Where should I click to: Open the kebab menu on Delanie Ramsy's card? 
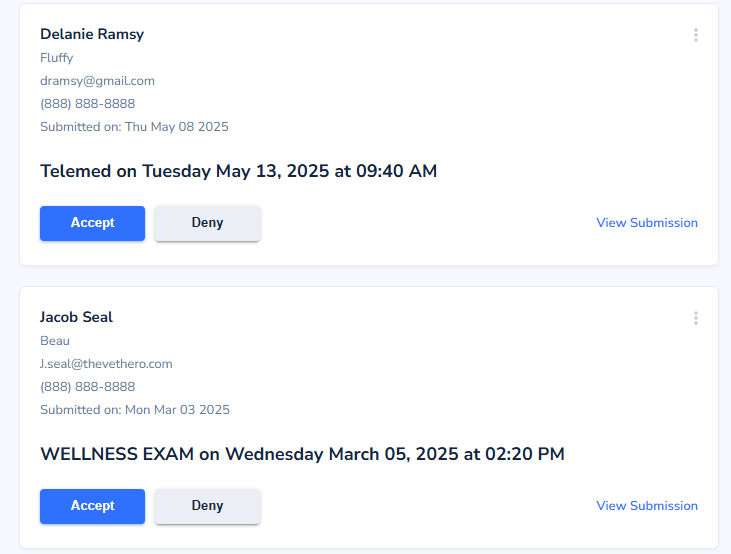click(696, 35)
